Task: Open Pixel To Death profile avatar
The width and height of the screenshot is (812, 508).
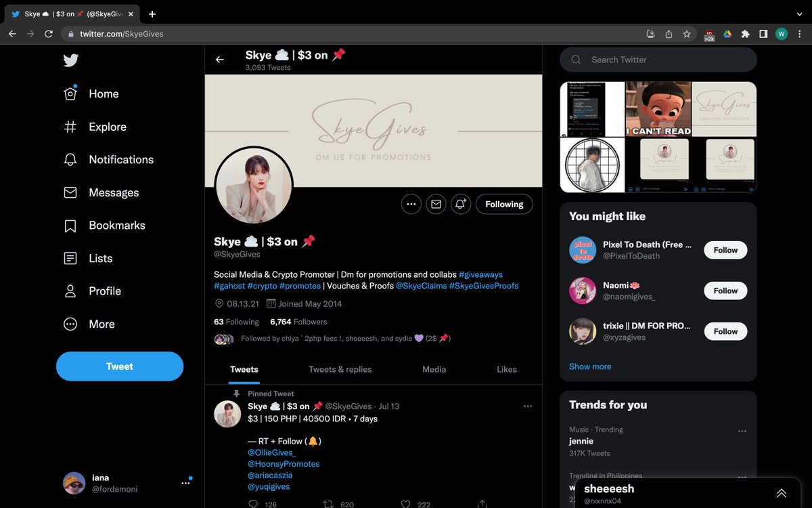Action: (583, 250)
